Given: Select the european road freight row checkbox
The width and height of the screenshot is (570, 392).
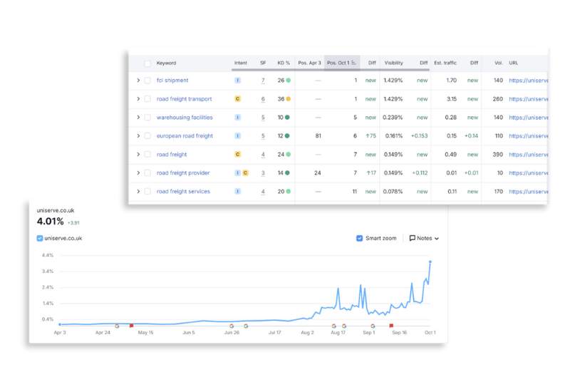Looking at the screenshot, I should coord(147,136).
